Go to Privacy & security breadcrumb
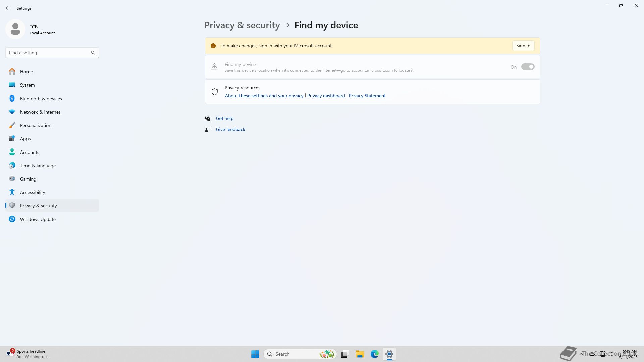This screenshot has height=362, width=644. pos(242,25)
